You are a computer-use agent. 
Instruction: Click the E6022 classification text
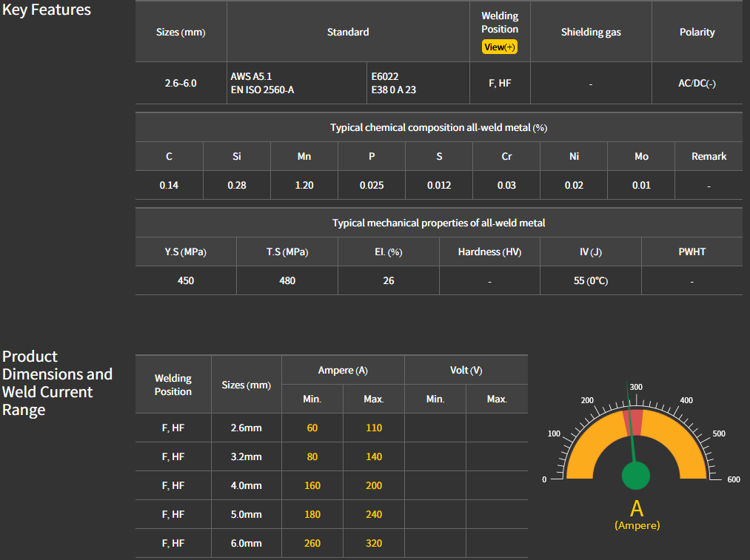tap(385, 76)
